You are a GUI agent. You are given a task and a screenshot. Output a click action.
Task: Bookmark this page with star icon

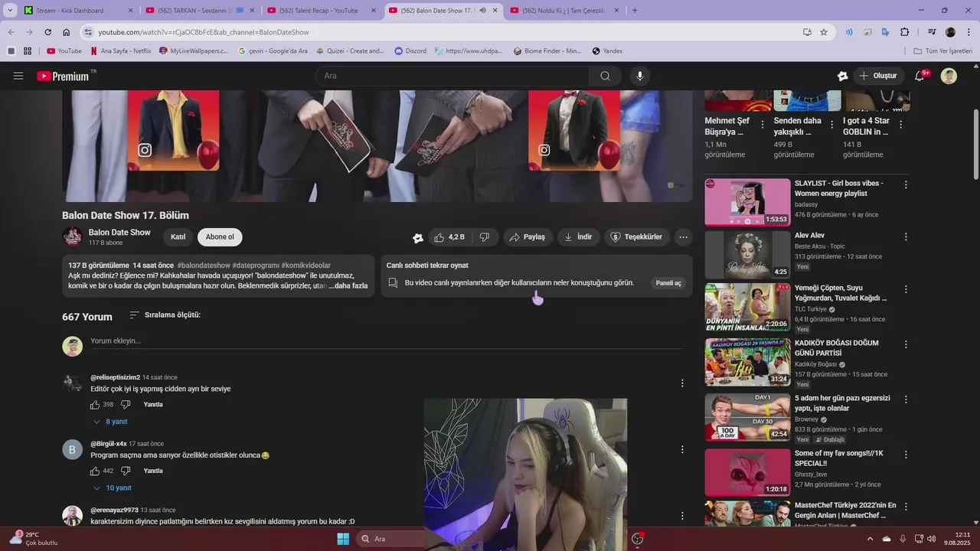(x=824, y=32)
